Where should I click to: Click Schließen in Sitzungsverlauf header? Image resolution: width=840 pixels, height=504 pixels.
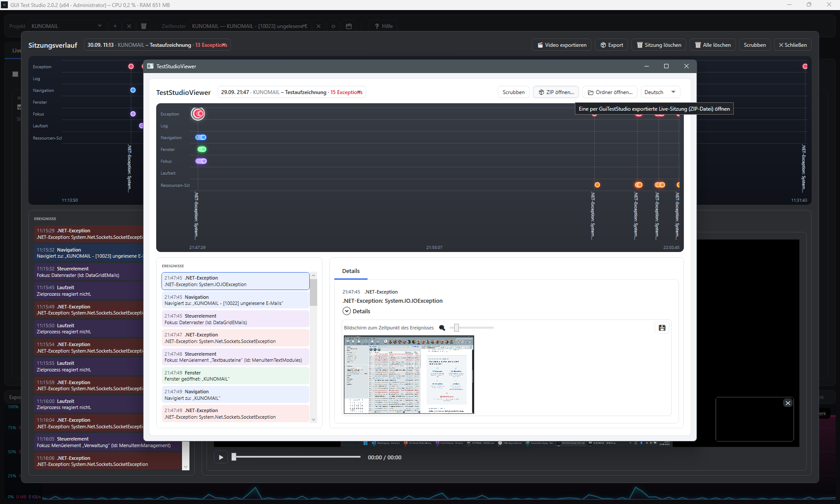(x=793, y=45)
